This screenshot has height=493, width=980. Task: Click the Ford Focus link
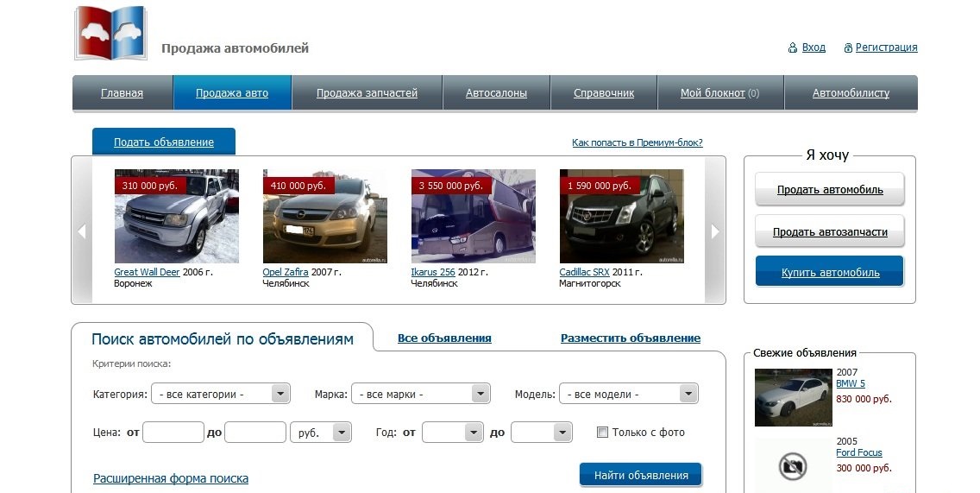click(x=859, y=452)
